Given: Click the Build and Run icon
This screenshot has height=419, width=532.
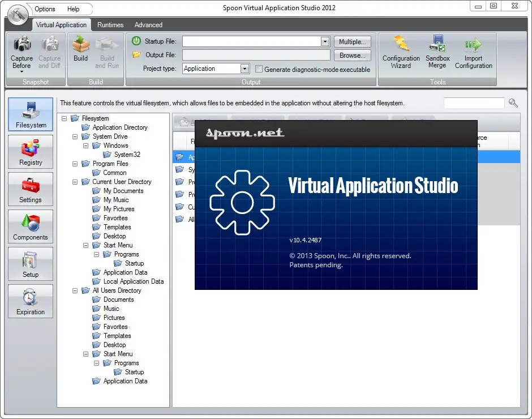Looking at the screenshot, I should 107,44.
